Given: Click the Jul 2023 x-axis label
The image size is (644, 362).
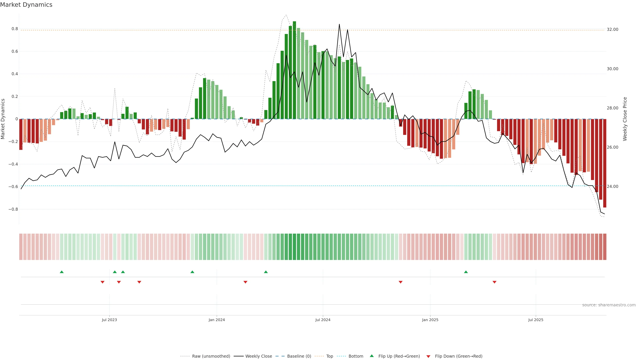Looking at the screenshot, I should [x=109, y=320].
